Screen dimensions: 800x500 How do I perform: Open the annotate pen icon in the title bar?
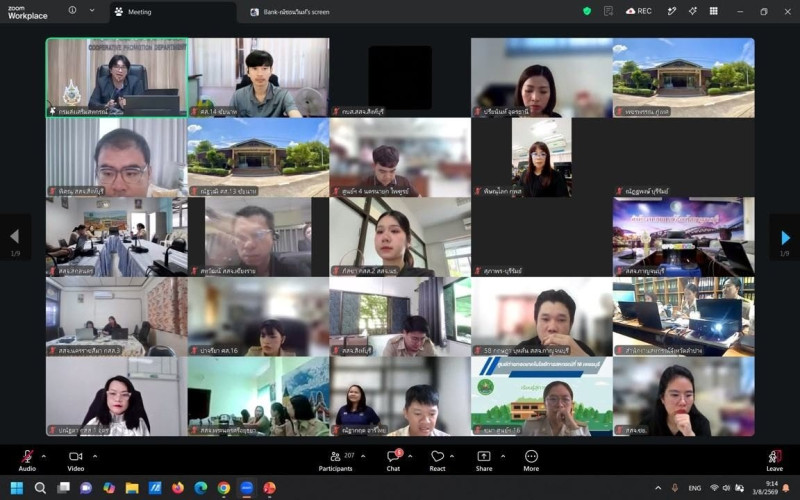click(x=671, y=11)
